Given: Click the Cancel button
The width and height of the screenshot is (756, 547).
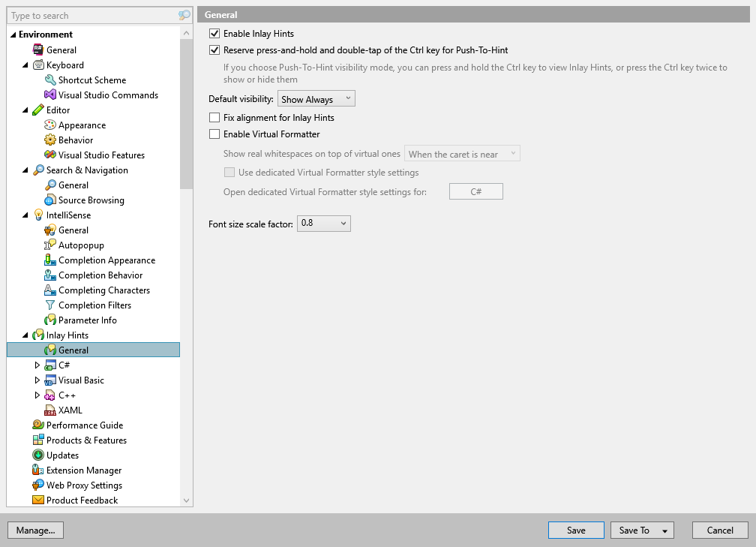Looking at the screenshot, I should [720, 530].
